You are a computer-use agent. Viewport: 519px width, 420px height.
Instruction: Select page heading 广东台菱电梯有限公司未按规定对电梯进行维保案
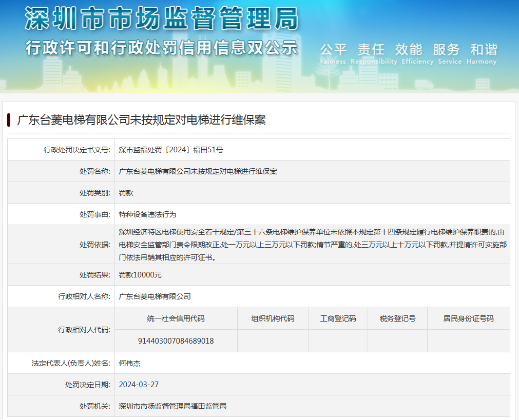click(141, 119)
